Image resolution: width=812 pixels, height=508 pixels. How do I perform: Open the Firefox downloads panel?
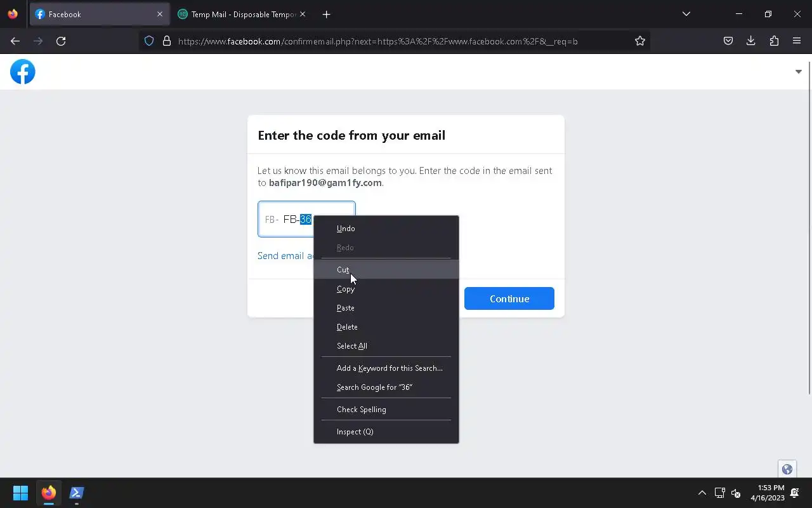click(x=751, y=41)
